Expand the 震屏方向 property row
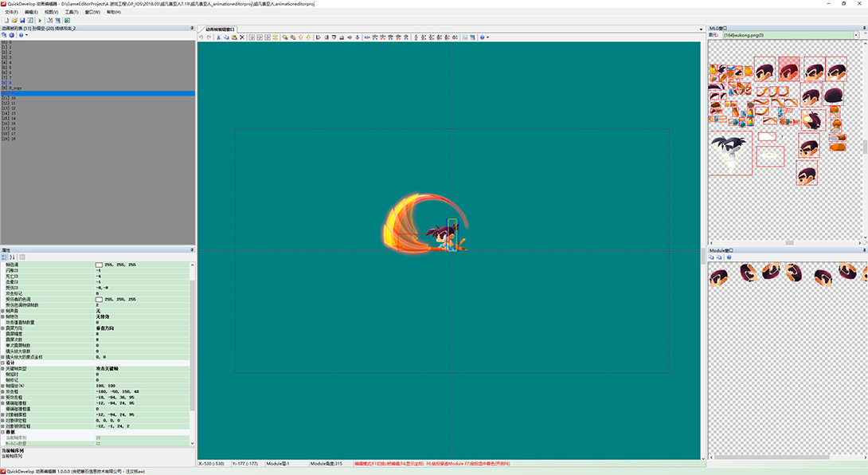The width and height of the screenshot is (868, 475). [2, 328]
